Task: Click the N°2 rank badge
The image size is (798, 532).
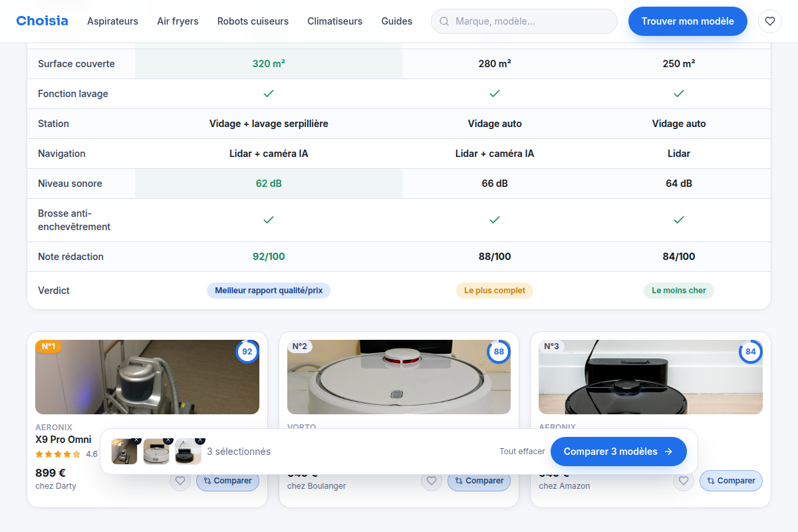Action: click(x=300, y=346)
